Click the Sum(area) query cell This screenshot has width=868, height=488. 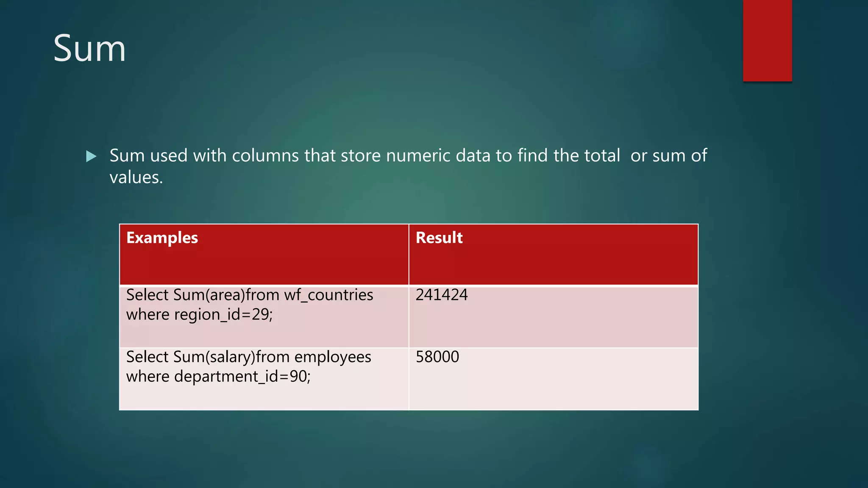264,316
